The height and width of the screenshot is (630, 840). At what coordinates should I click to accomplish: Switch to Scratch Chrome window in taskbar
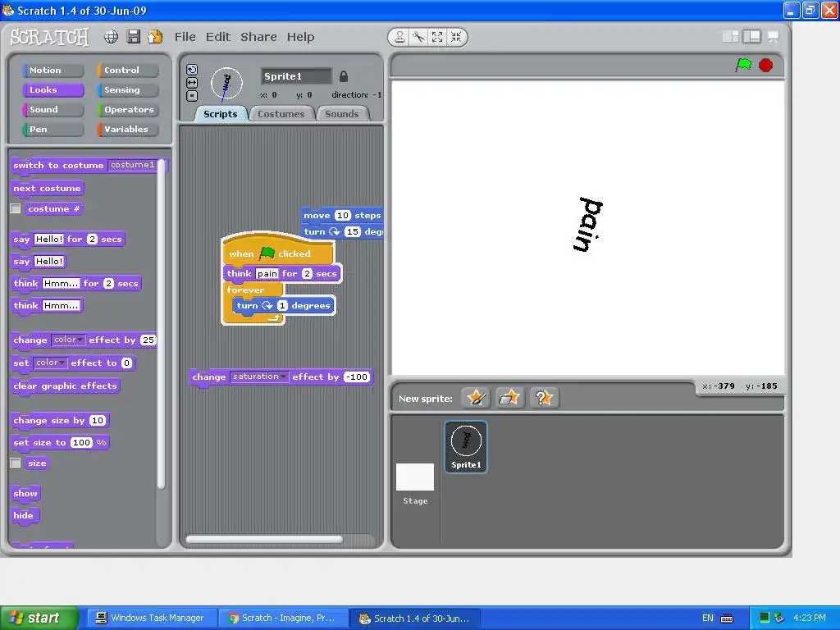(282, 618)
